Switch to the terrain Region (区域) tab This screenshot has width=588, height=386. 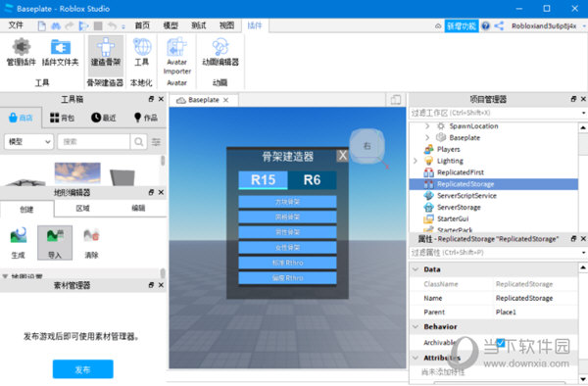coord(83,208)
